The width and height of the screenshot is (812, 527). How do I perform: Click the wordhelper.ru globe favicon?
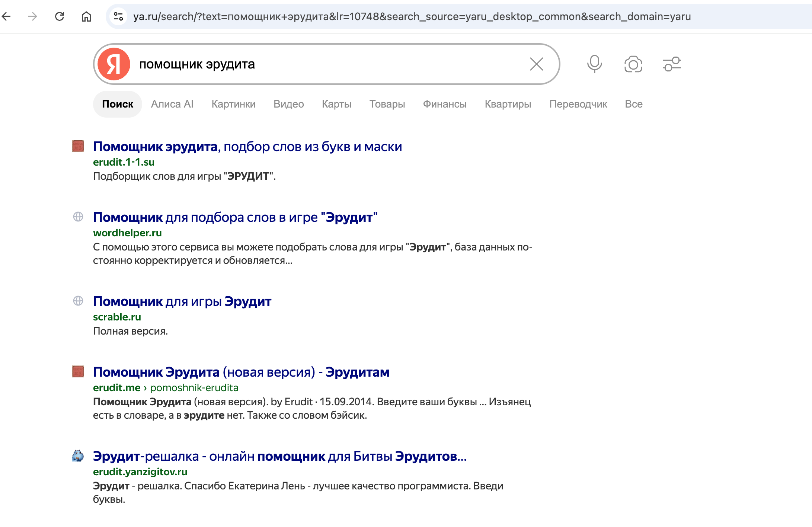coord(78,217)
